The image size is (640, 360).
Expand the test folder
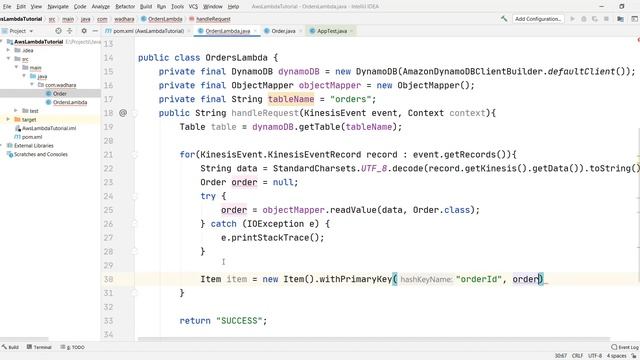[16, 111]
